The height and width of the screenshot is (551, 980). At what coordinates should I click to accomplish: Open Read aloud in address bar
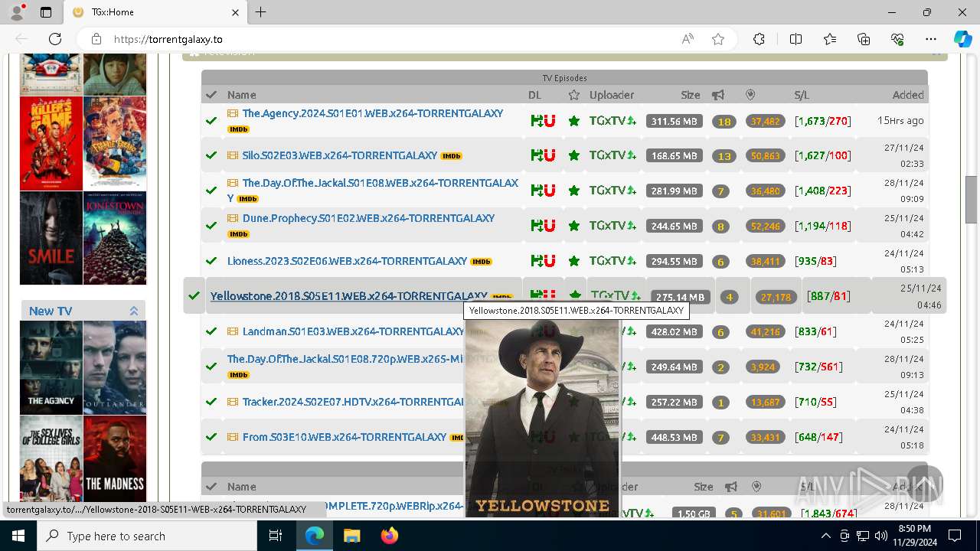point(688,39)
